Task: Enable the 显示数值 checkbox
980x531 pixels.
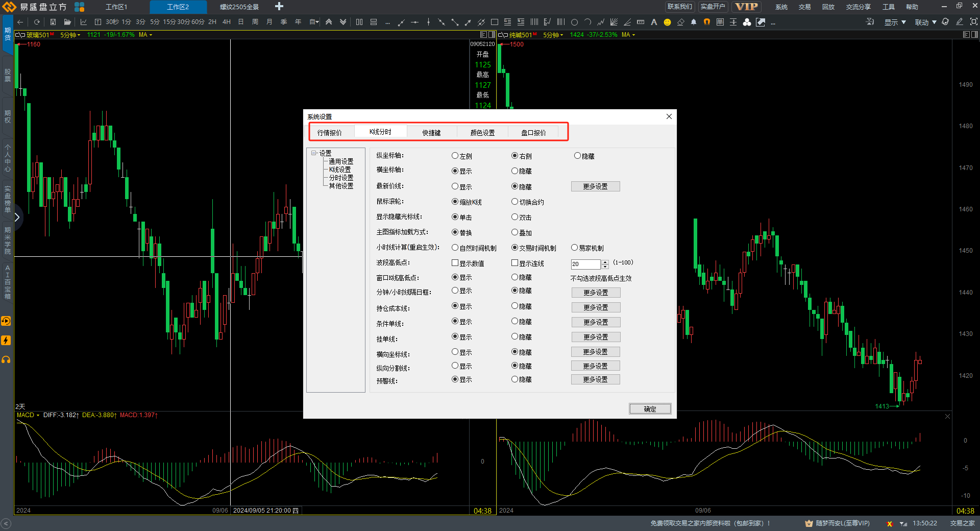Action: coord(468,263)
